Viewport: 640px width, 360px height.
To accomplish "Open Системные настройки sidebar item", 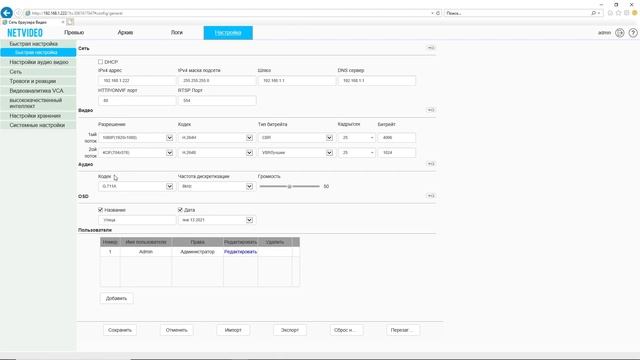I will (x=38, y=125).
